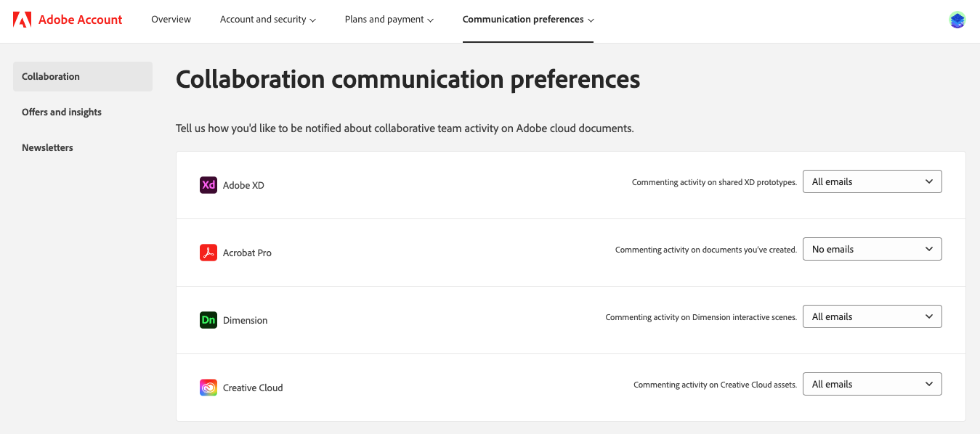Screen dimensions: 980x434
Task: Select the Communication preferences tab
Action: 523,20
